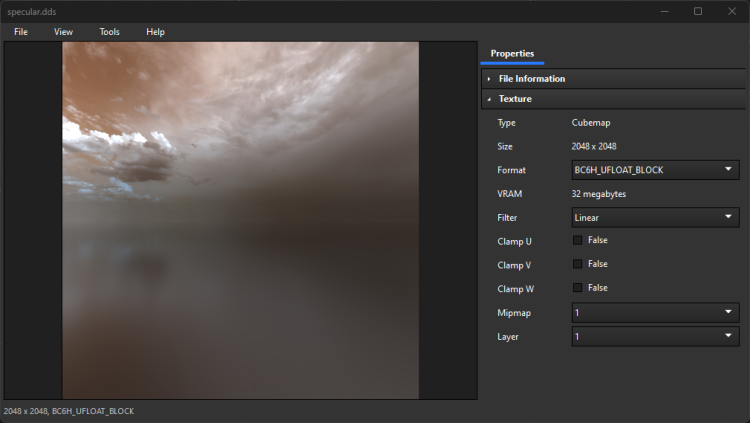Click the cubemap texture preview image

[240, 220]
